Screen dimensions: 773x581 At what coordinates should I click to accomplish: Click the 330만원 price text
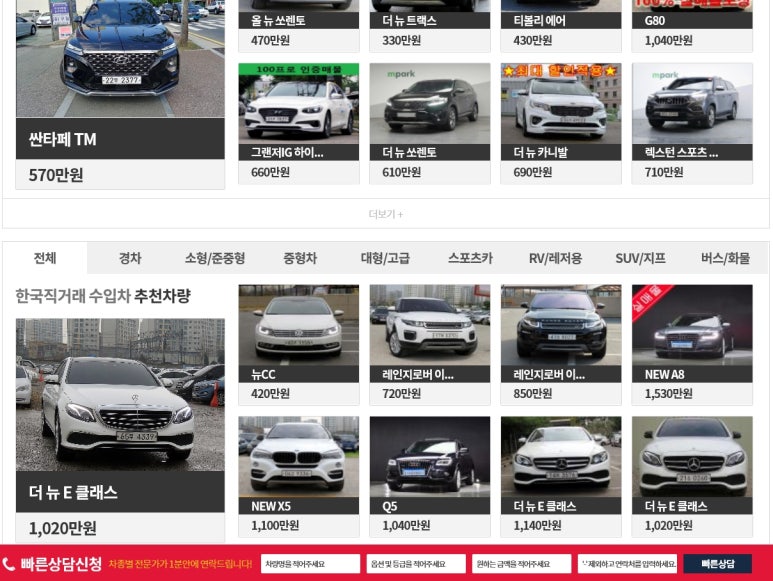click(401, 40)
